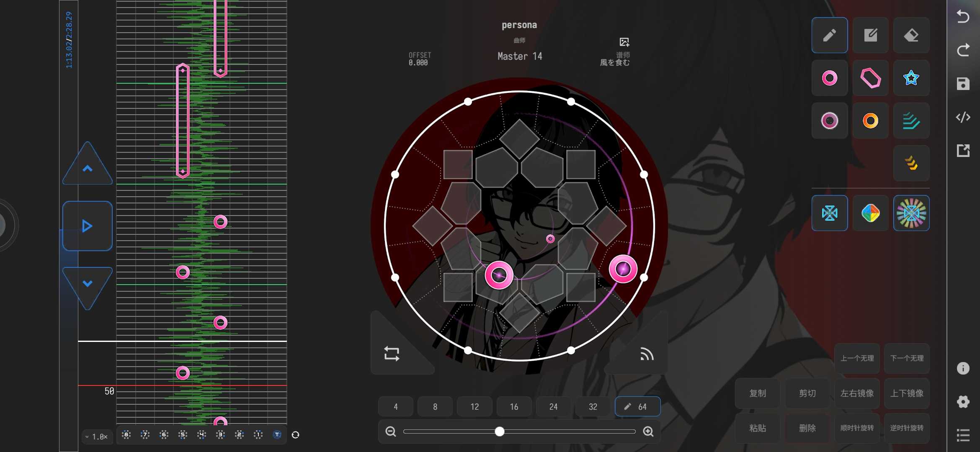Set beat division to 4

(x=396, y=406)
